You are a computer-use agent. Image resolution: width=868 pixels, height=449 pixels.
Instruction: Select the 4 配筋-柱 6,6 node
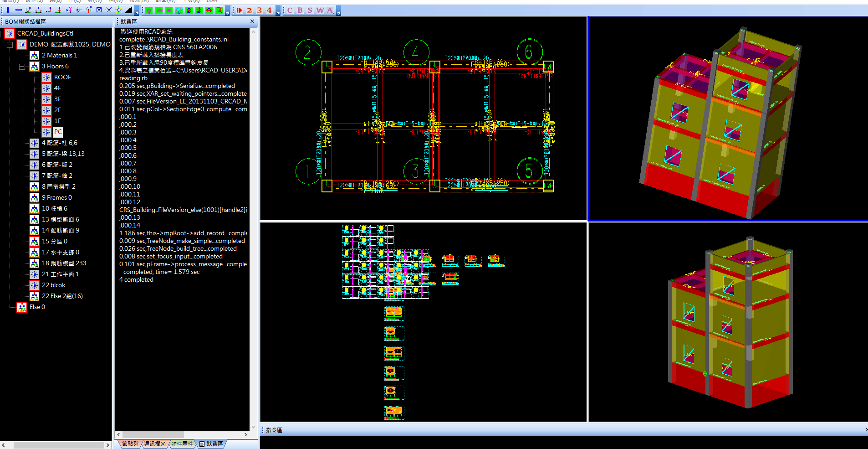click(60, 143)
